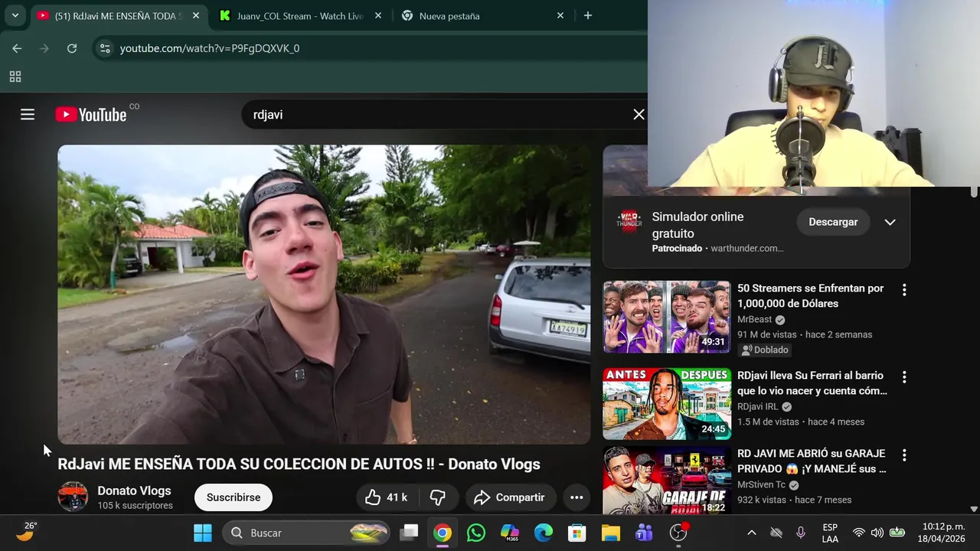Open the weather widget showing 26°

26,532
